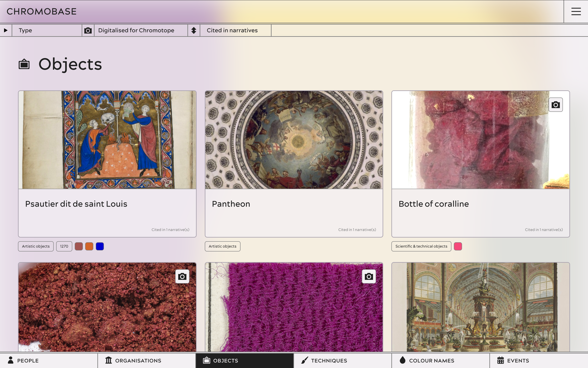Click the 1270 date tag

click(x=64, y=246)
